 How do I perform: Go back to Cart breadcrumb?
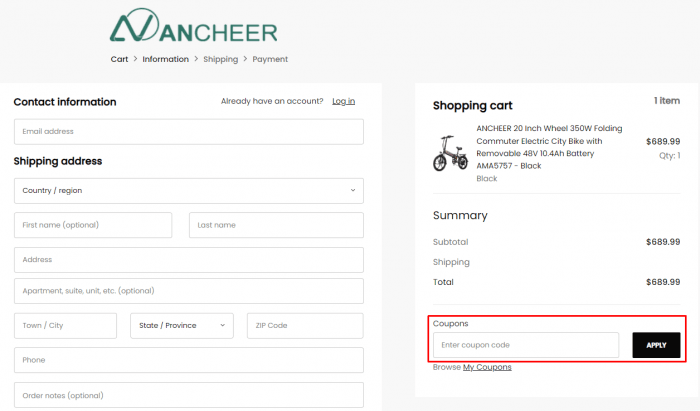tap(119, 59)
